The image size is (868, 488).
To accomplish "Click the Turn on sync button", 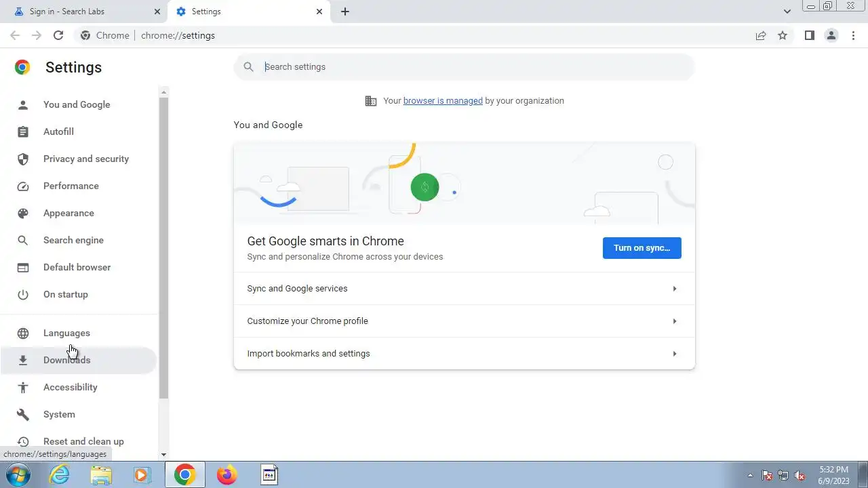I will pos(642,248).
